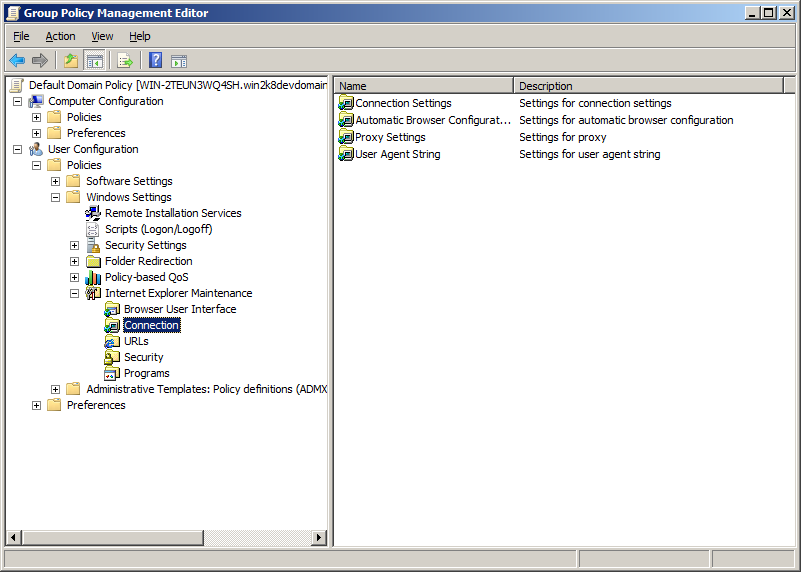Screen dimensions: 801x572
Task: Expand Administrative Templates tree node
Action: tap(56, 389)
